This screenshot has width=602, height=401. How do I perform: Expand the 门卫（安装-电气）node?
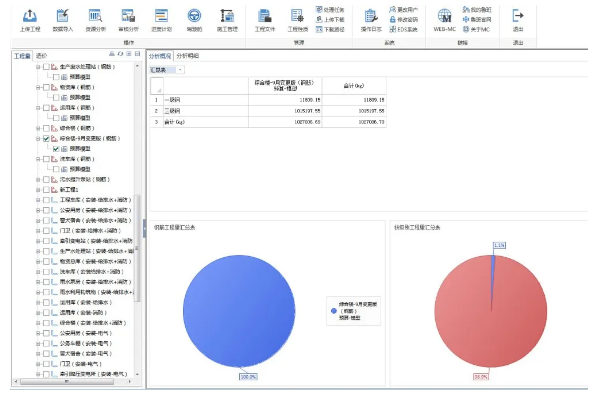pos(38,364)
